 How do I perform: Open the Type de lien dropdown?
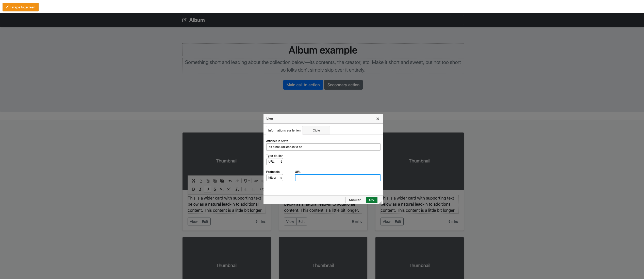[x=275, y=162]
